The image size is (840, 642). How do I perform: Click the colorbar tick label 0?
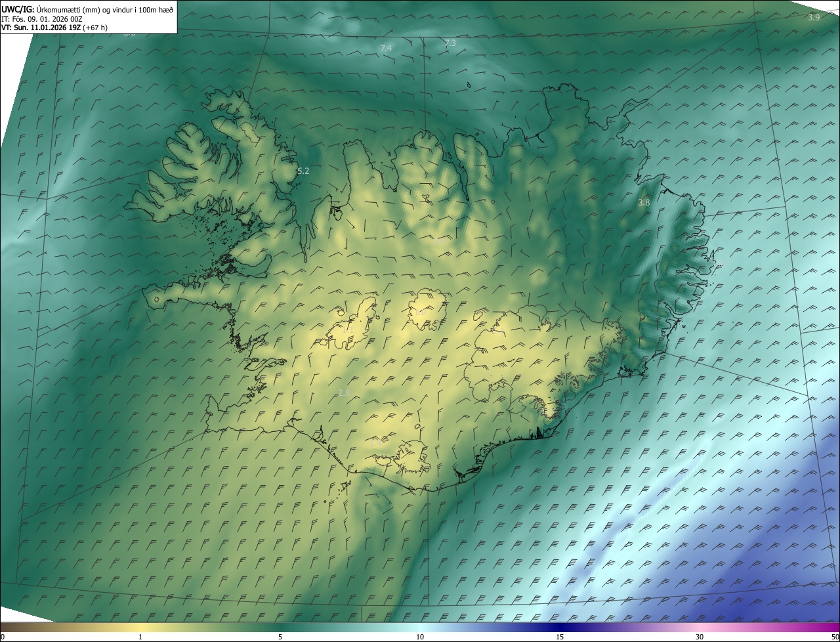(3, 637)
